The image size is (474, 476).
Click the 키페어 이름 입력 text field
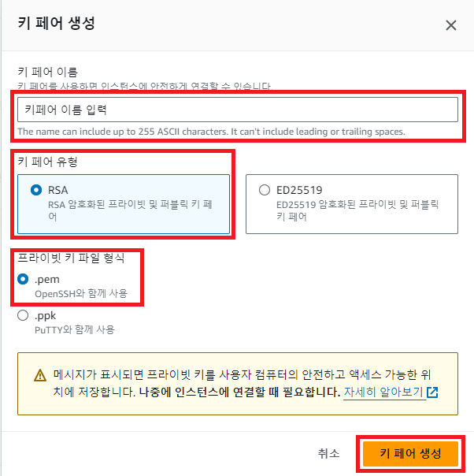point(238,110)
